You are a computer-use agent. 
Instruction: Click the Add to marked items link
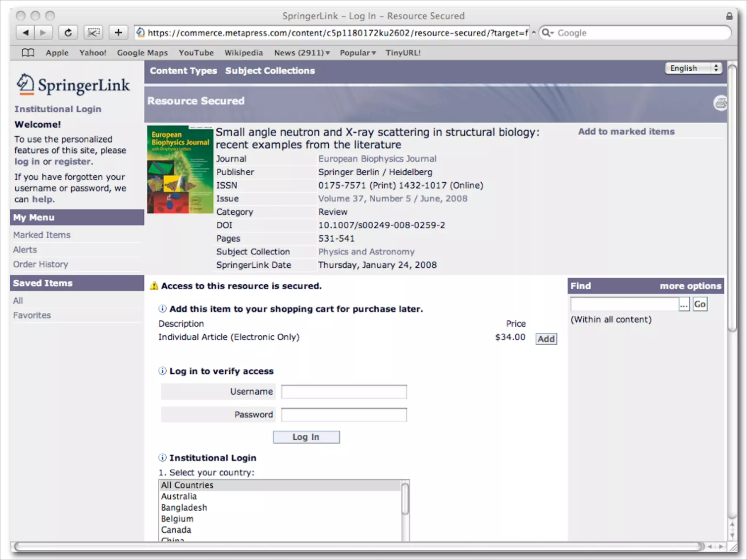pyautogui.click(x=626, y=132)
